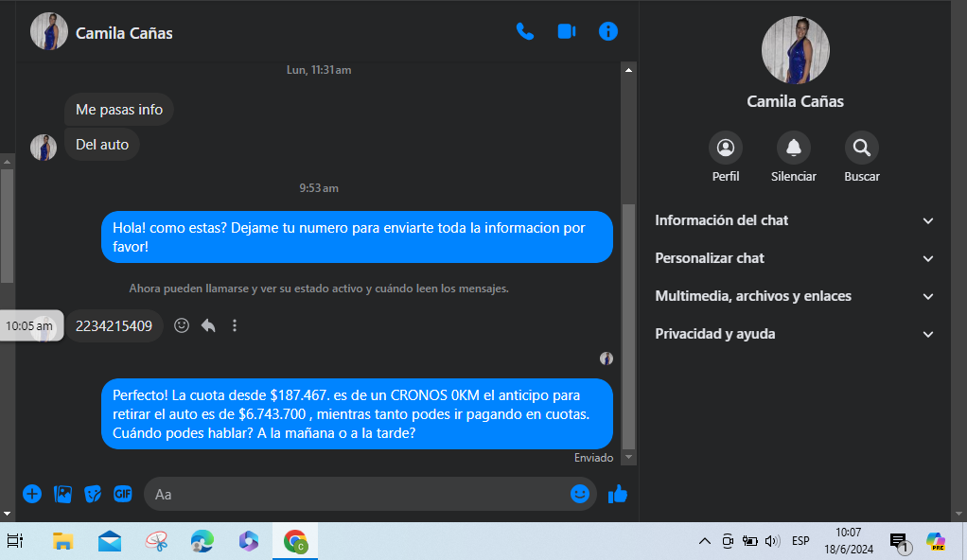Open notification center in taskbar

point(899,542)
